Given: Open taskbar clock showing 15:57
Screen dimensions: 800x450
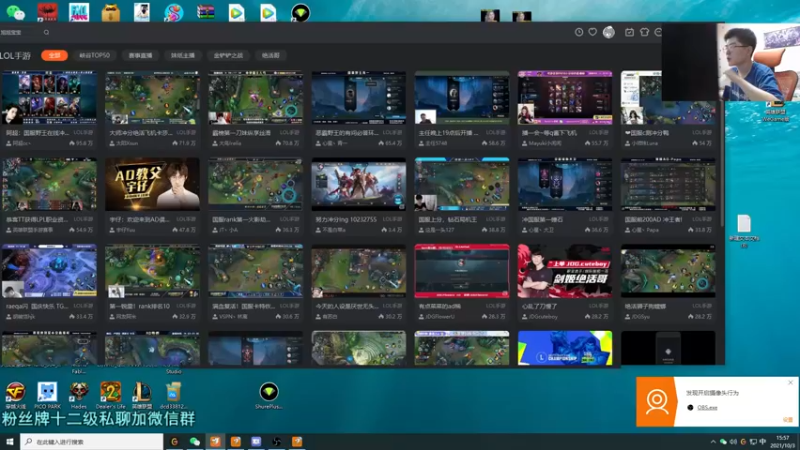Looking at the screenshot, I should 785,442.
